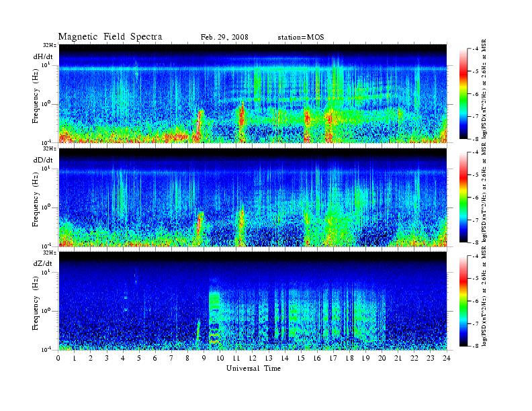Click hour 7 on the Universal Time axis
This screenshot has height=411, width=532.
(171, 358)
